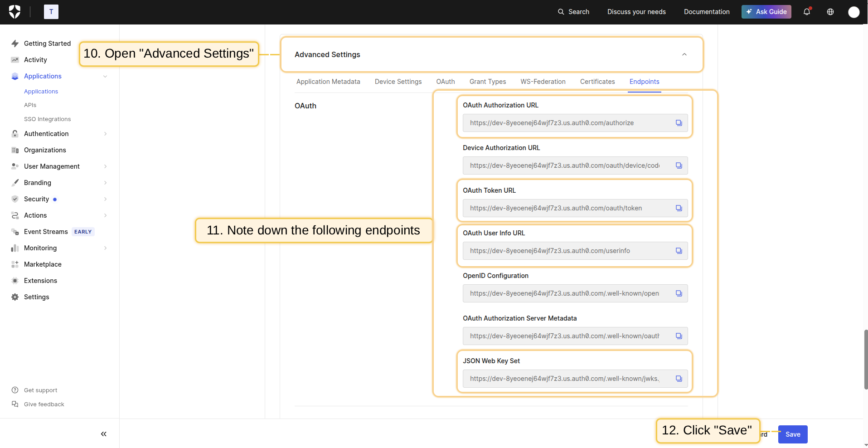Open the Certificates tab
Screen dimensions: 868x448
[597, 82]
